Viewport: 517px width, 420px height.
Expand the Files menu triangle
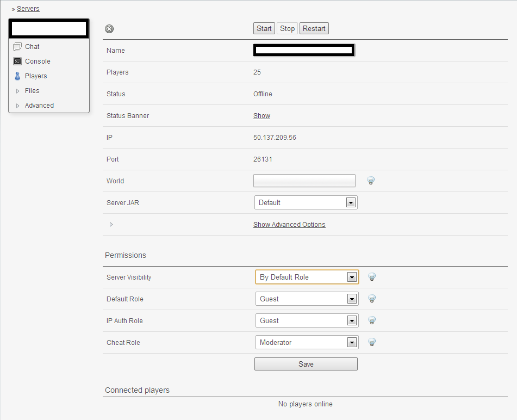[18, 91]
